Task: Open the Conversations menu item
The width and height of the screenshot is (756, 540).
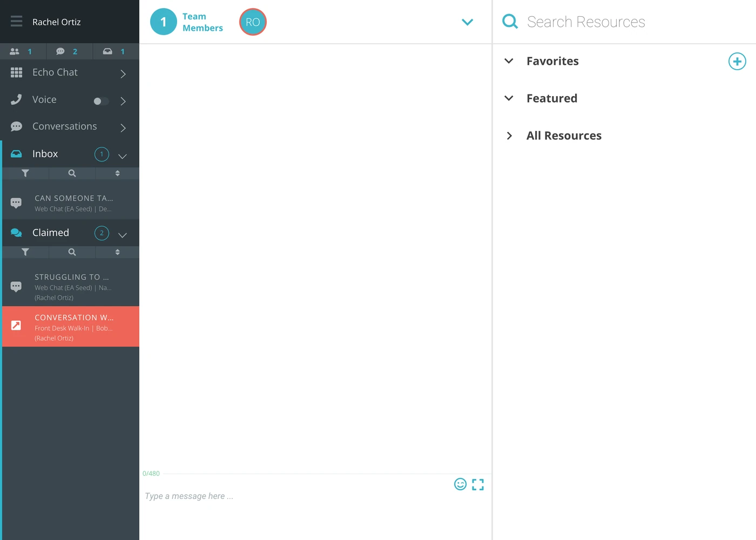Action: click(65, 126)
